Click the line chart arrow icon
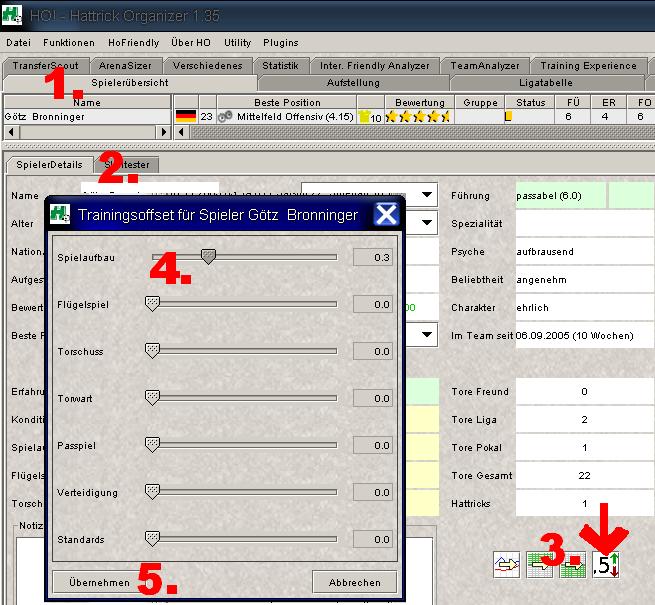The height and width of the screenshot is (605, 655). click(x=507, y=564)
